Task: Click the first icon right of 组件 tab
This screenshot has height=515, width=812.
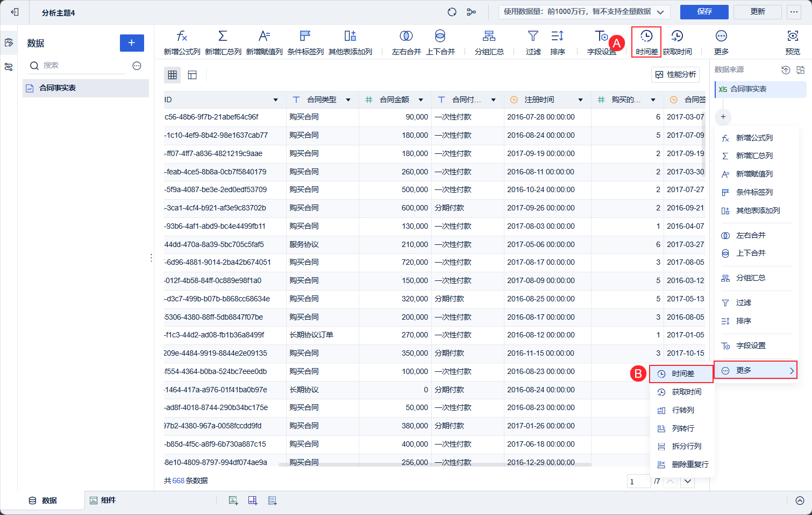Action: coord(233,500)
